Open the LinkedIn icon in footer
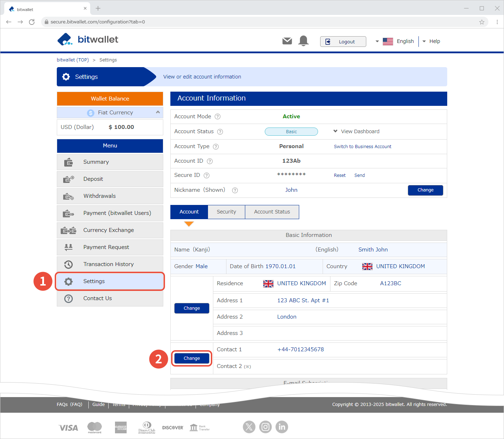The image size is (504, 439). [282, 427]
